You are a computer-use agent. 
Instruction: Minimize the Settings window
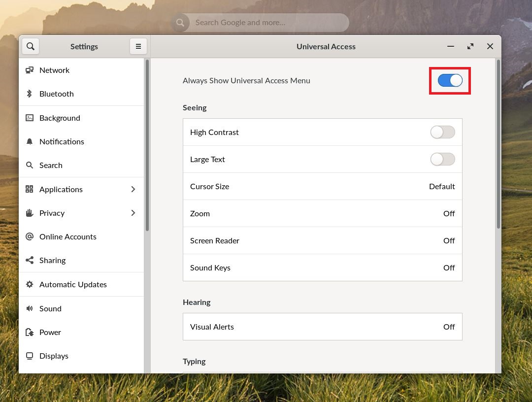451,46
